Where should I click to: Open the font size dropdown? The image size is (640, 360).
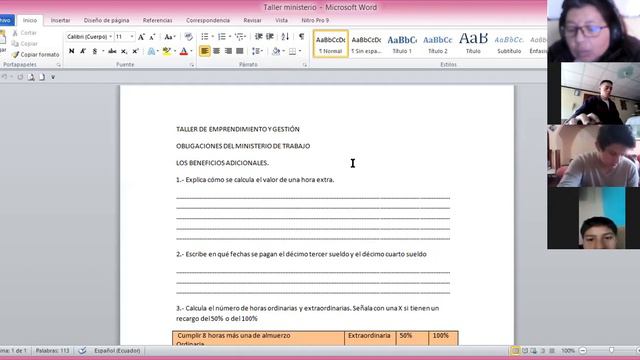[132, 37]
